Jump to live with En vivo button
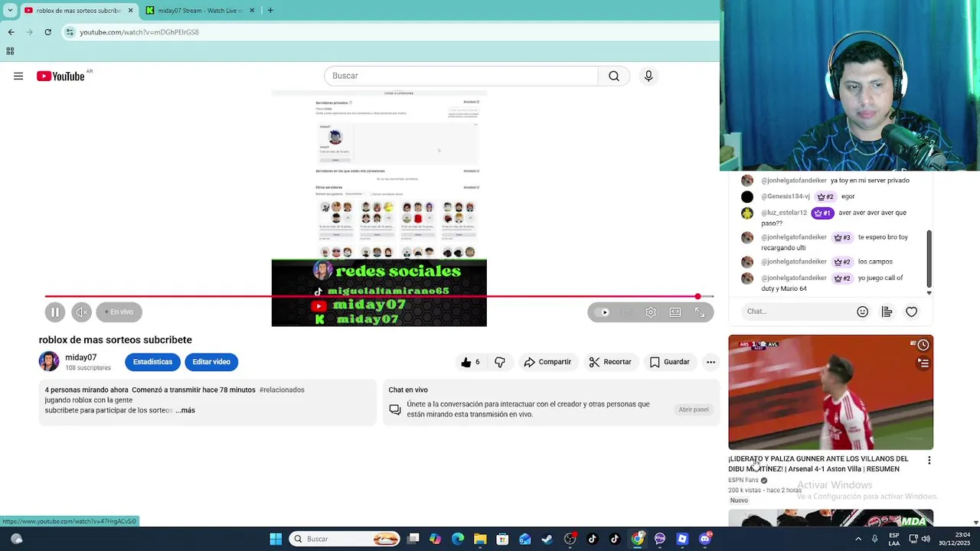Screen dimensions: 980x551 coord(119,311)
